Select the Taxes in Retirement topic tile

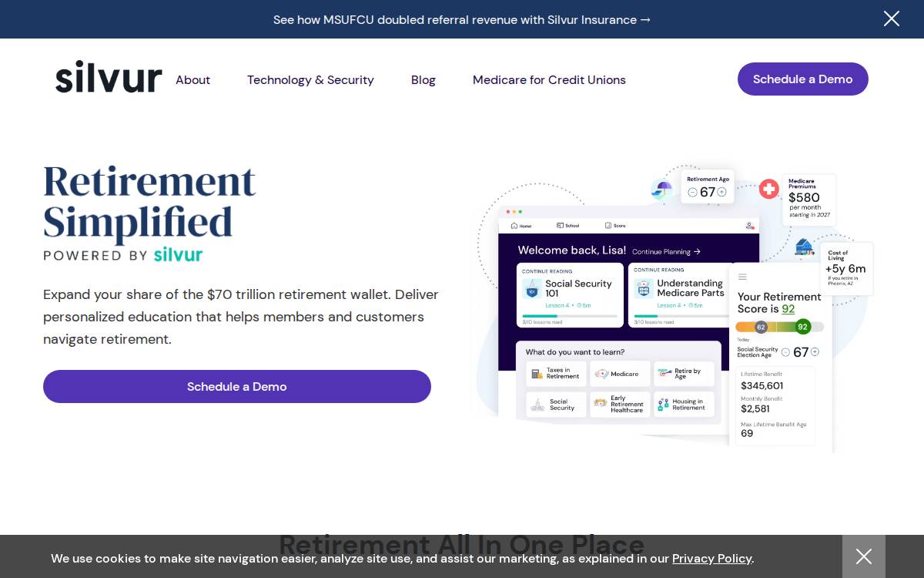click(x=557, y=374)
